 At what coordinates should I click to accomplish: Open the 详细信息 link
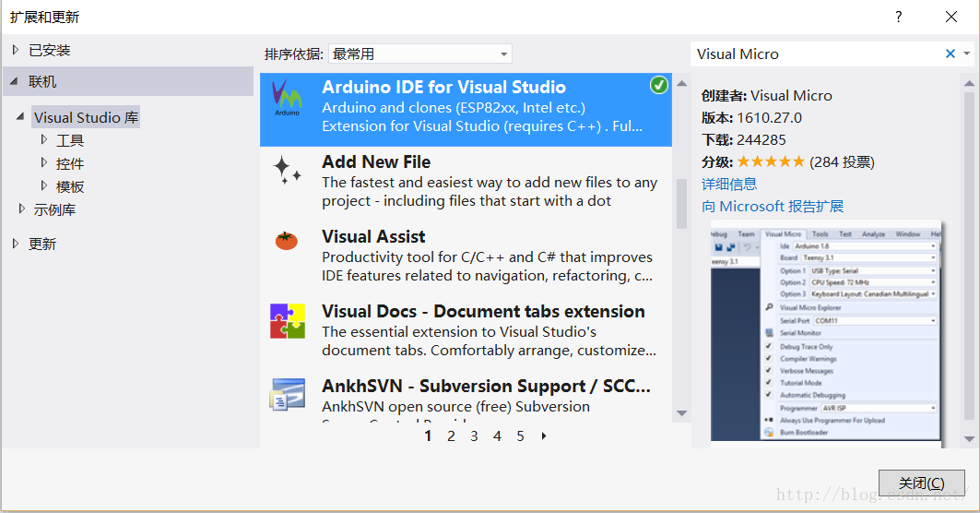point(728,184)
